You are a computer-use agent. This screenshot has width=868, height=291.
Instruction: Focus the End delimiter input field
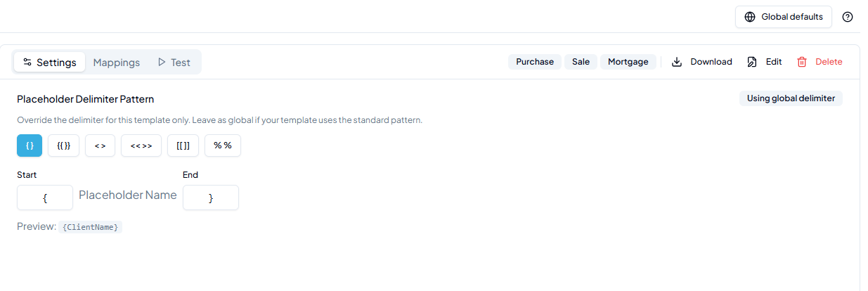211,198
